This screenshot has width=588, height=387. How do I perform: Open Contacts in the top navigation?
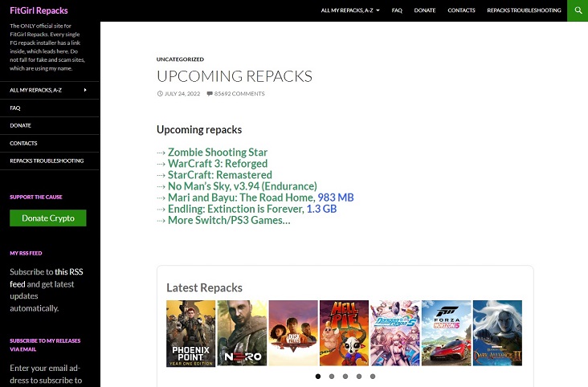(x=461, y=10)
